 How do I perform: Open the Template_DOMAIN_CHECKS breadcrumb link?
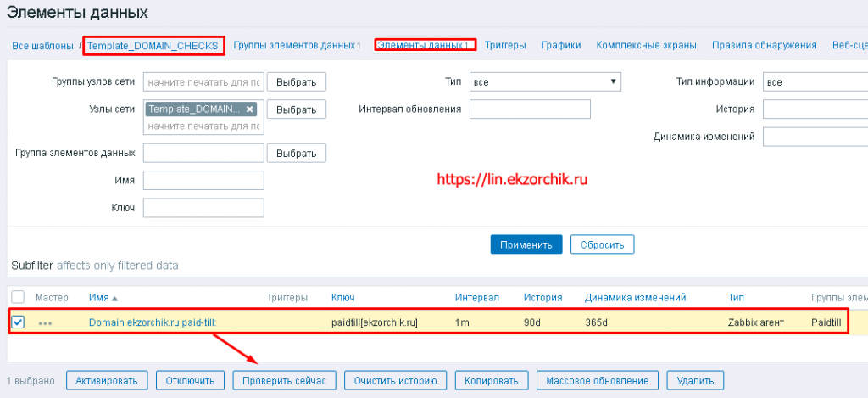click(153, 46)
